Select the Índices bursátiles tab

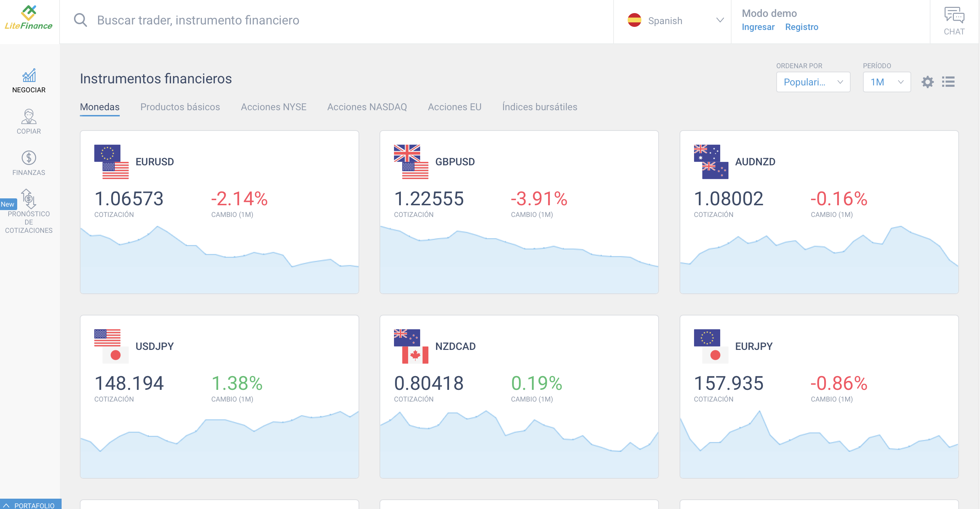coord(539,107)
